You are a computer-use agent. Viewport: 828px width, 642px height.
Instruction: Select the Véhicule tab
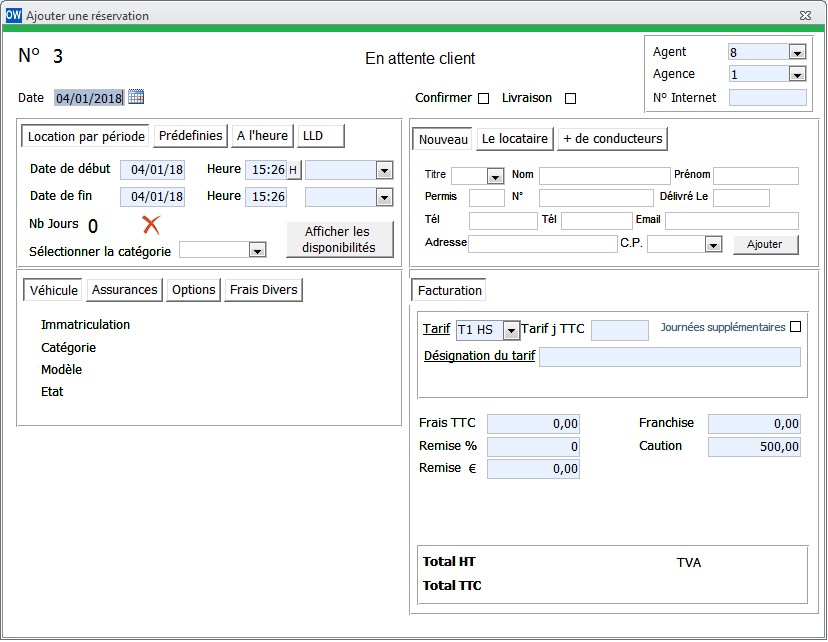coord(53,290)
